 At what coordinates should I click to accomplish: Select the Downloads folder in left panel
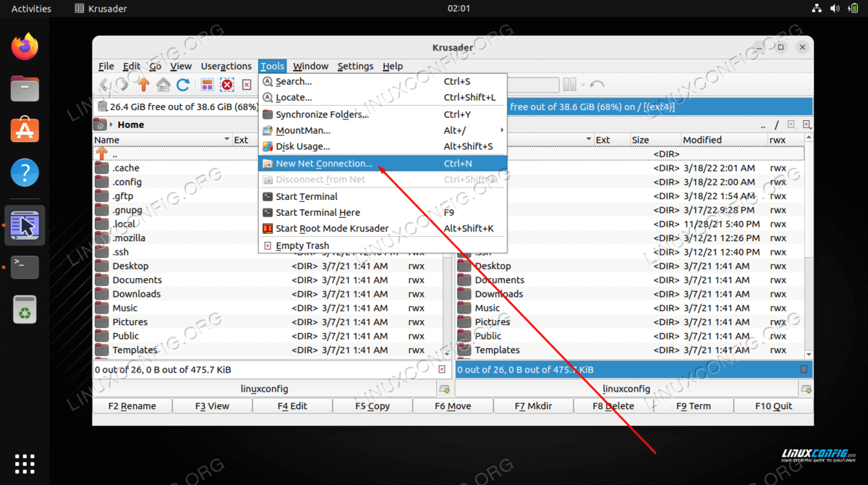pyautogui.click(x=137, y=294)
